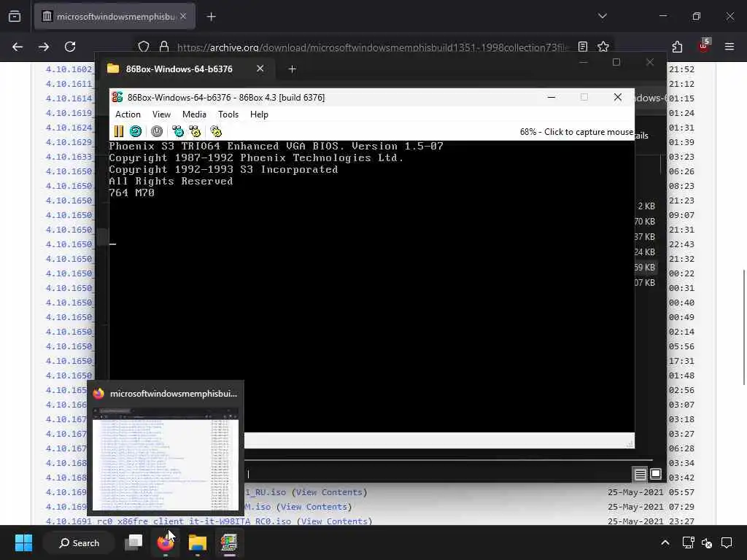Send Ctrl+Alt+Del via toolbar icon
747x560 pixels.
(178, 131)
